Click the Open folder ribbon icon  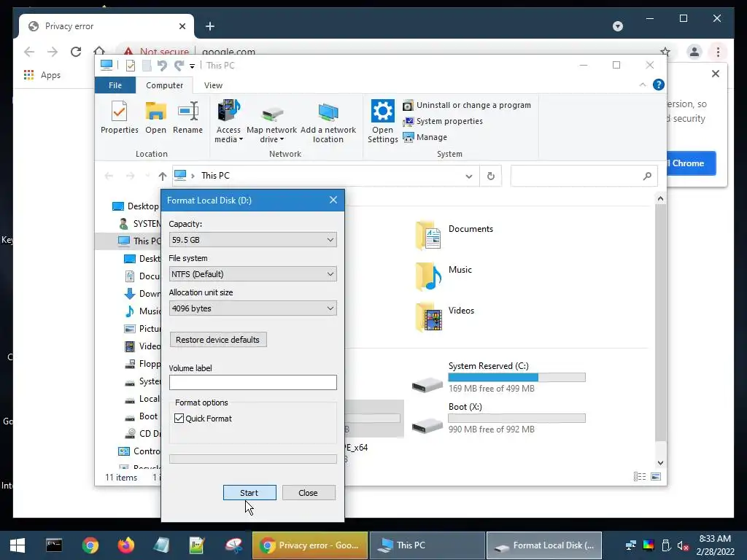156,117
